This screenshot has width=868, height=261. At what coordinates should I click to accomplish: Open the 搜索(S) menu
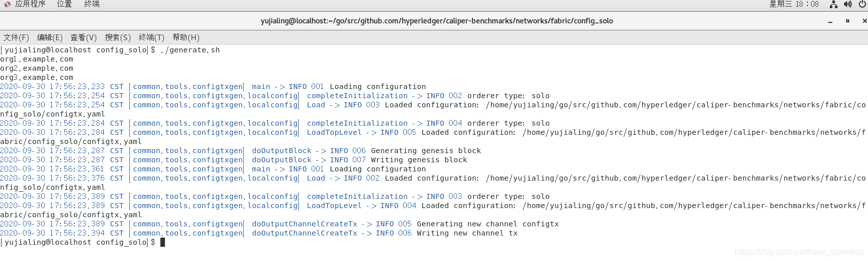pyautogui.click(x=118, y=37)
